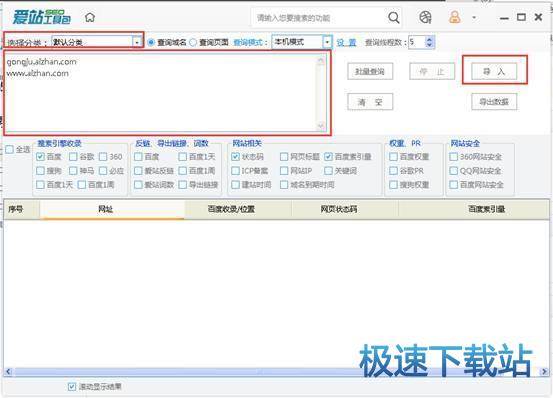Screen dimensions: 553x398
Task: Open the skin theme icon
Action: coord(425,17)
